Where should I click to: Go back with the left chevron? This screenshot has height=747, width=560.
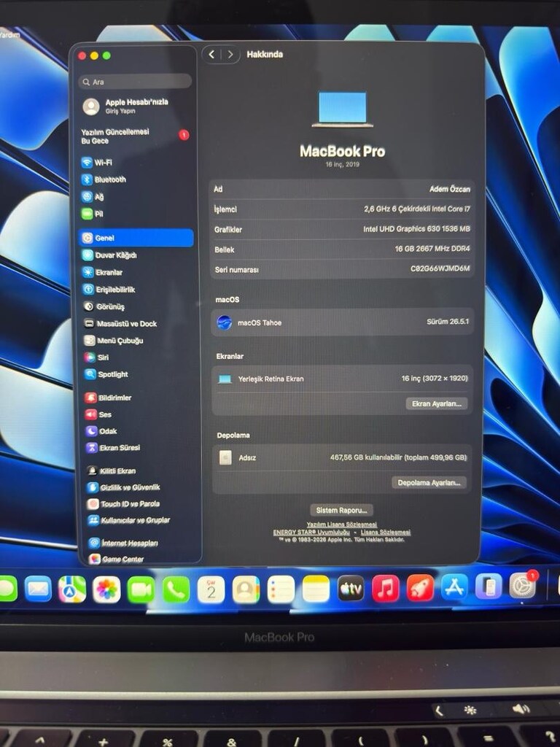tap(212, 54)
